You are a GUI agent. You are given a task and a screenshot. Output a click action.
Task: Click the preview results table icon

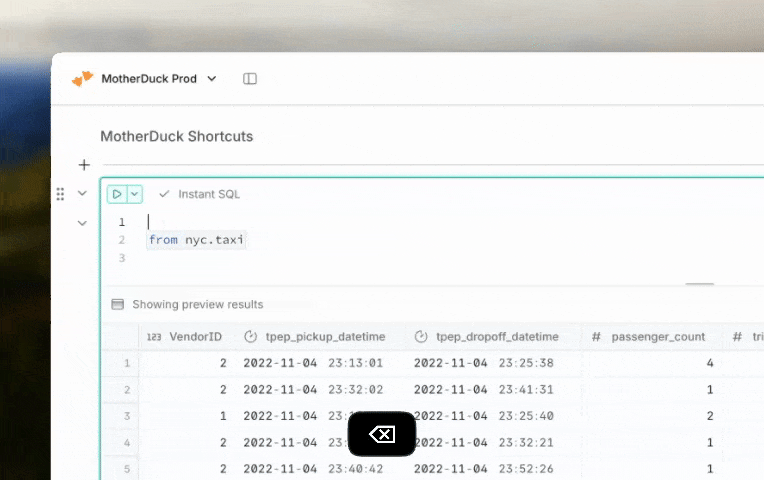117,304
